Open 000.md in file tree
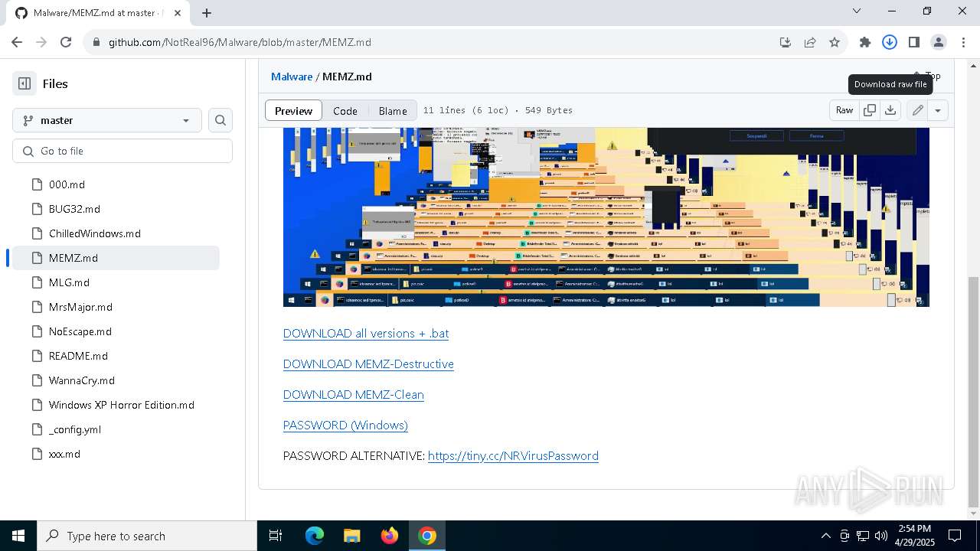Viewport: 980px width, 551px height. (x=67, y=184)
